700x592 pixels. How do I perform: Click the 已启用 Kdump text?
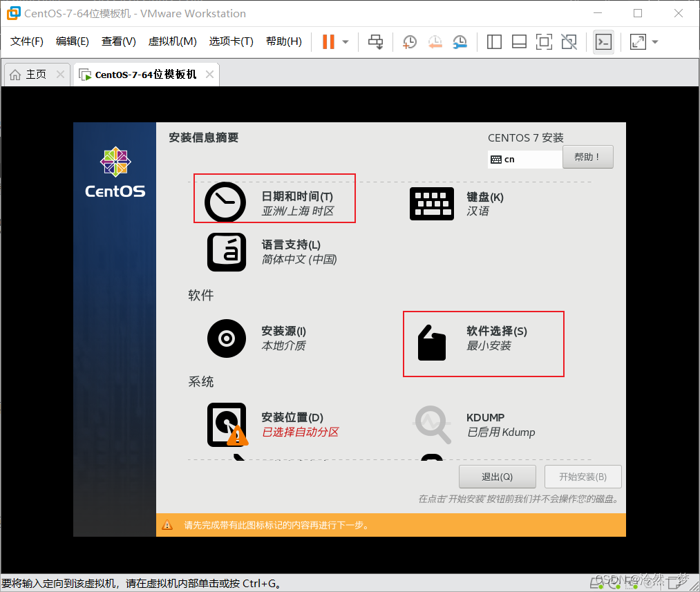click(501, 432)
